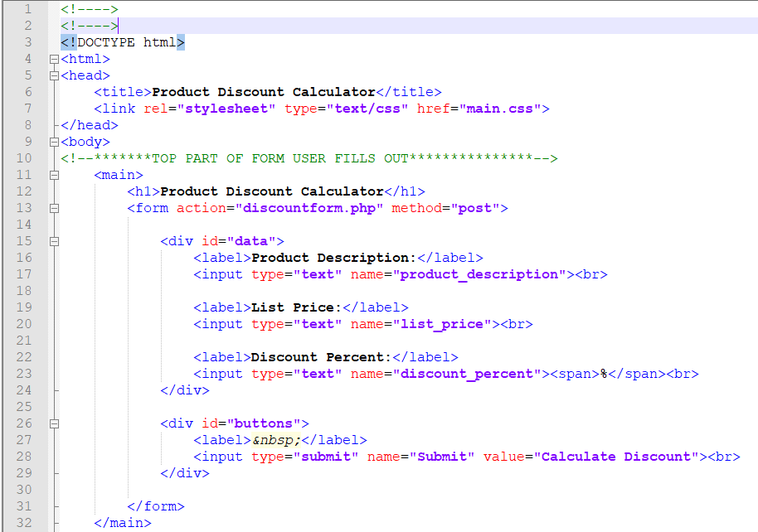Click line number 3 in the margin
758x532 pixels.
click(28, 41)
